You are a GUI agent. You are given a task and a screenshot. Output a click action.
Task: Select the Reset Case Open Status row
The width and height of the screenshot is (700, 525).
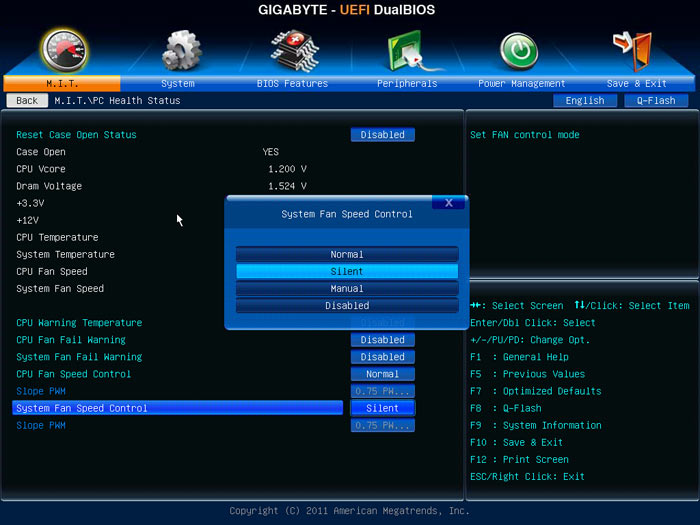point(76,134)
